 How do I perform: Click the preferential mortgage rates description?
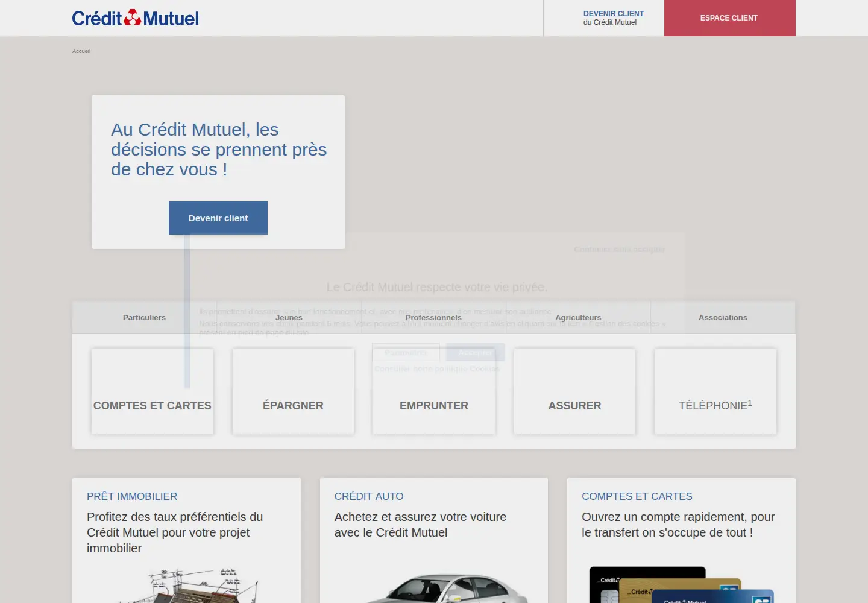click(x=175, y=532)
